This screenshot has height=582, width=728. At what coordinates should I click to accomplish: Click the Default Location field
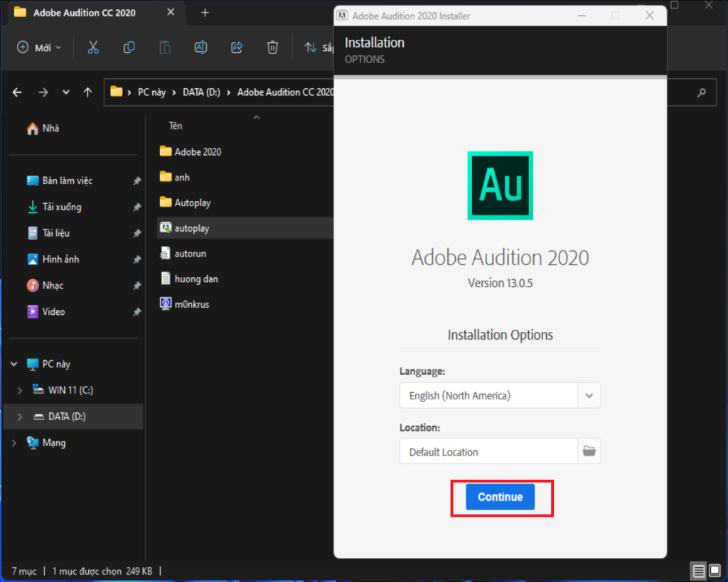coord(488,451)
